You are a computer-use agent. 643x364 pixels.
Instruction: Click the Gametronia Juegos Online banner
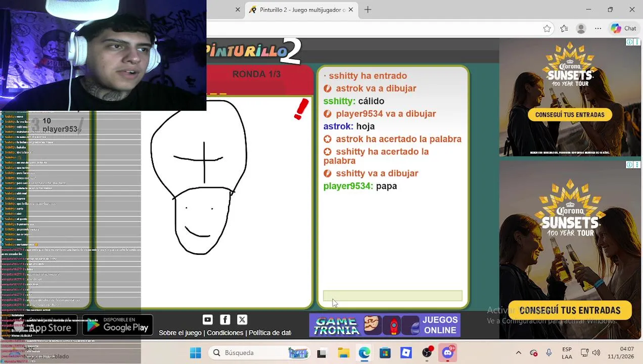(x=385, y=325)
